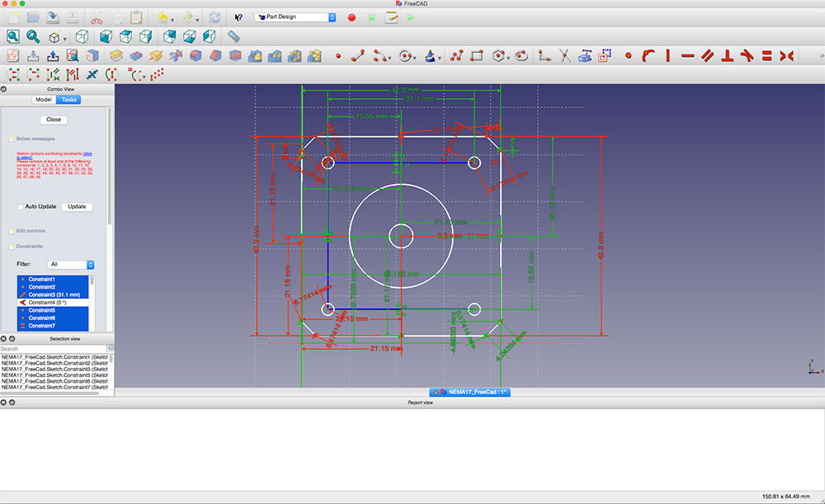Click the Construction mode toggle icon

pos(605,56)
